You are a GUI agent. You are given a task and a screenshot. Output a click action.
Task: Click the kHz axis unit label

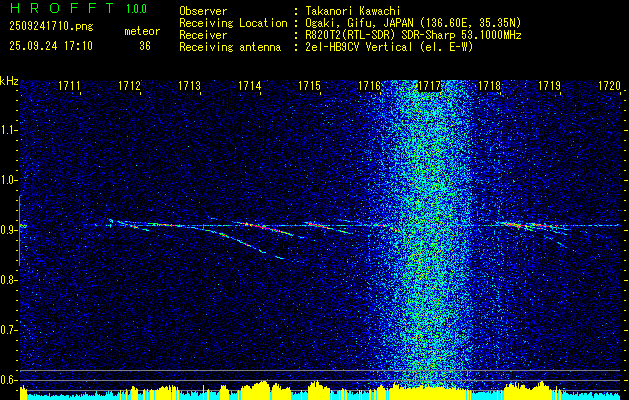click(9, 81)
